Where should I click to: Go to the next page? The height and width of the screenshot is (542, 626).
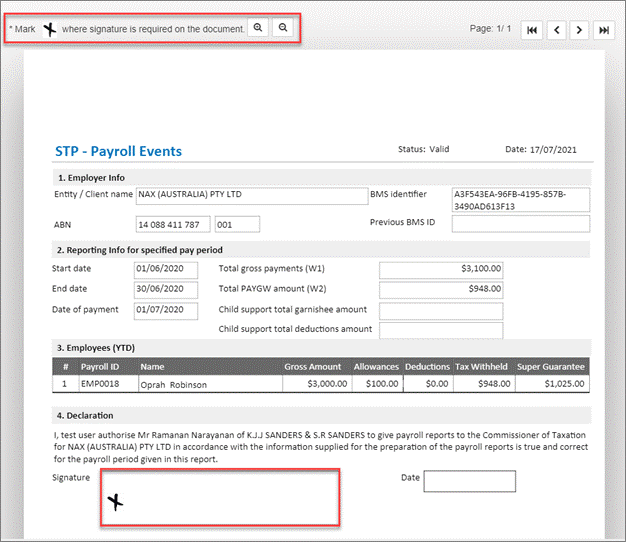[580, 30]
